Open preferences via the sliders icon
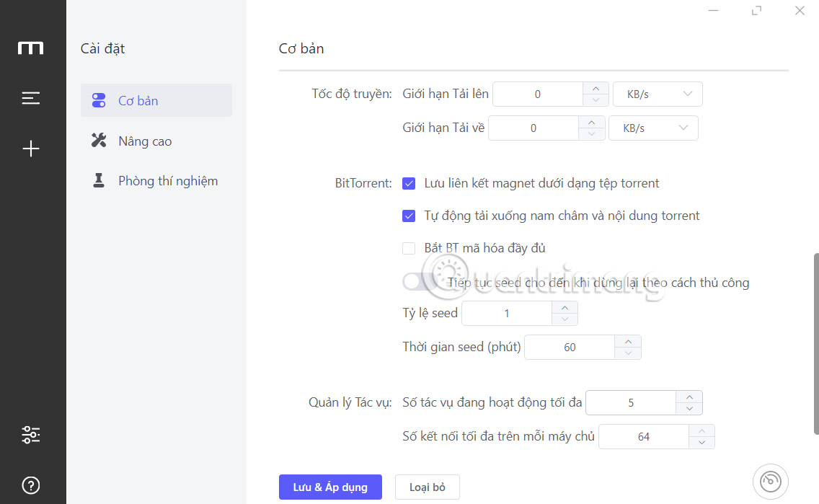Viewport: 819px width, 504px height. coord(31,435)
